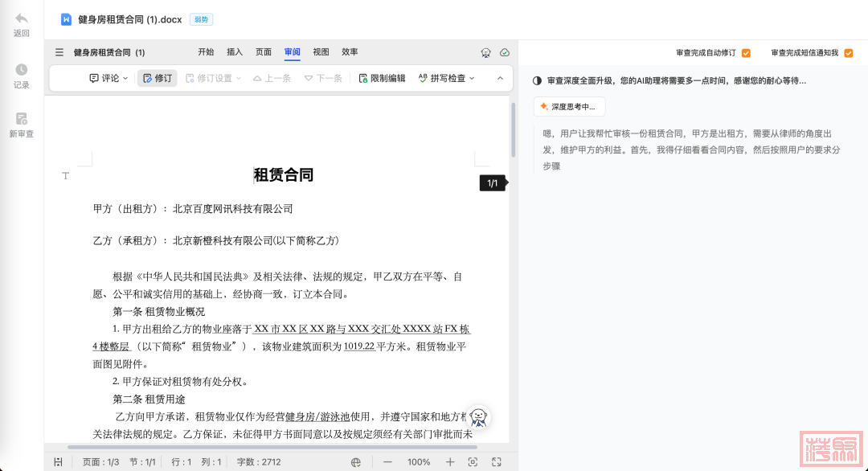The height and width of the screenshot is (471, 868).
Task: Open the 视图 tab
Action: click(x=321, y=52)
